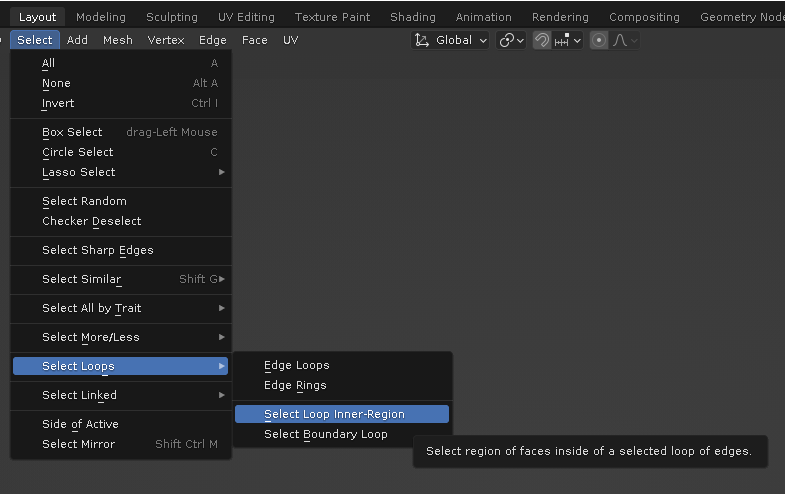Choose Edge Rings in the submenu
The image size is (785, 494).
point(342,385)
